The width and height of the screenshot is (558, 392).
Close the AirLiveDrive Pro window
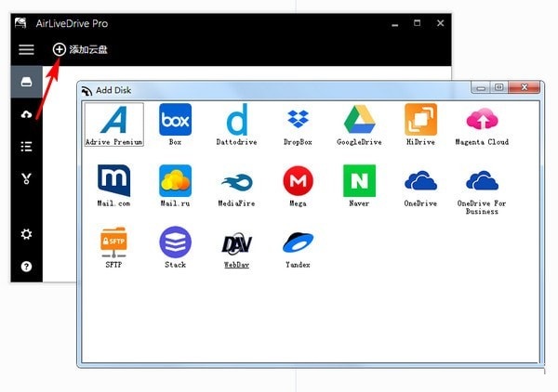[x=440, y=23]
